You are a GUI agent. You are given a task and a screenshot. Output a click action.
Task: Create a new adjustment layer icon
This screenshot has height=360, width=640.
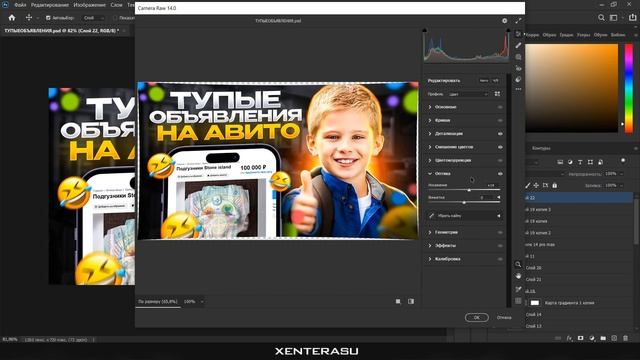click(x=592, y=338)
